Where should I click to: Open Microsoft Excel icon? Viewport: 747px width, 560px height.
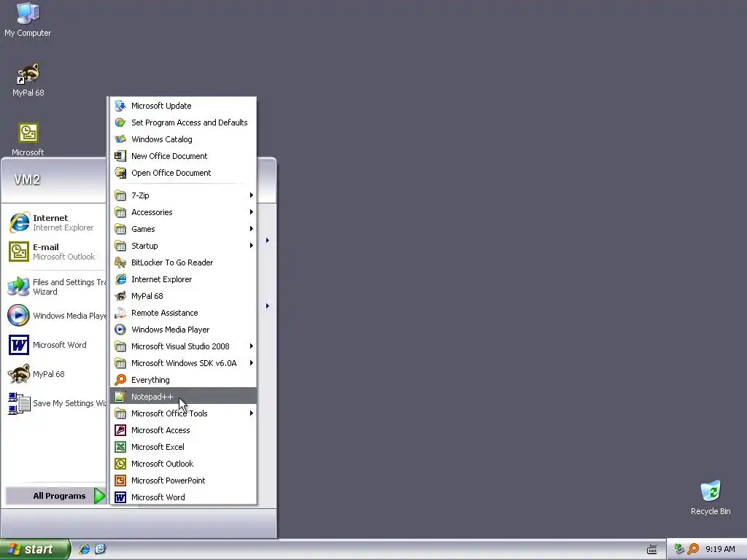120,447
